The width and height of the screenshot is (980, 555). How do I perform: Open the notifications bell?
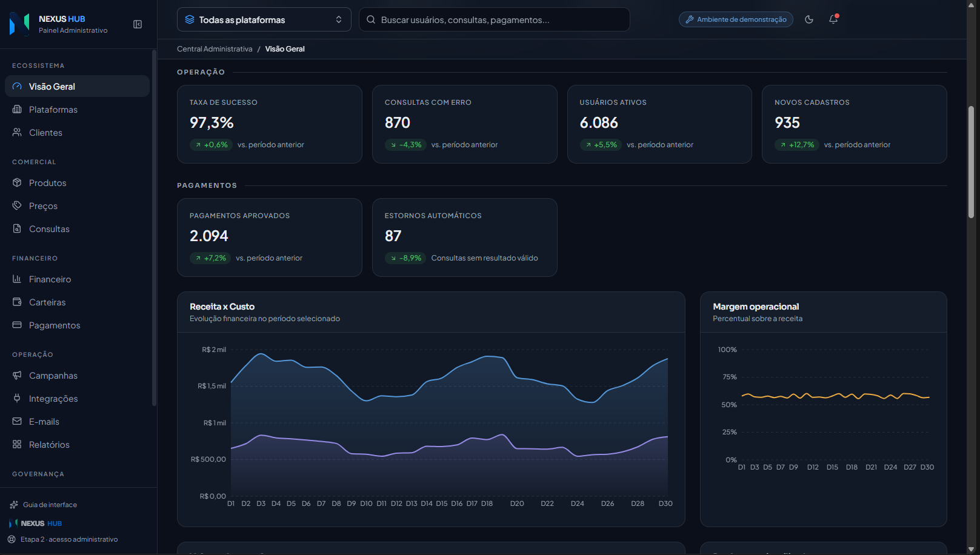tap(833, 19)
